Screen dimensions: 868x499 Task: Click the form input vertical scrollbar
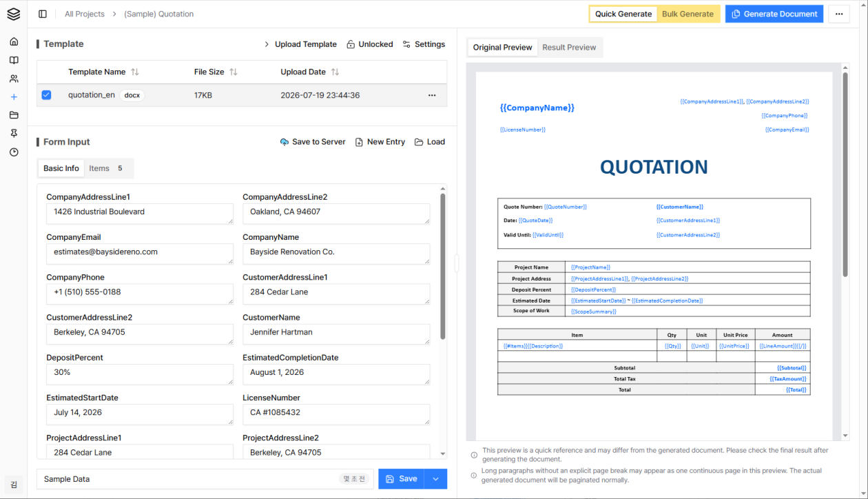443,266
